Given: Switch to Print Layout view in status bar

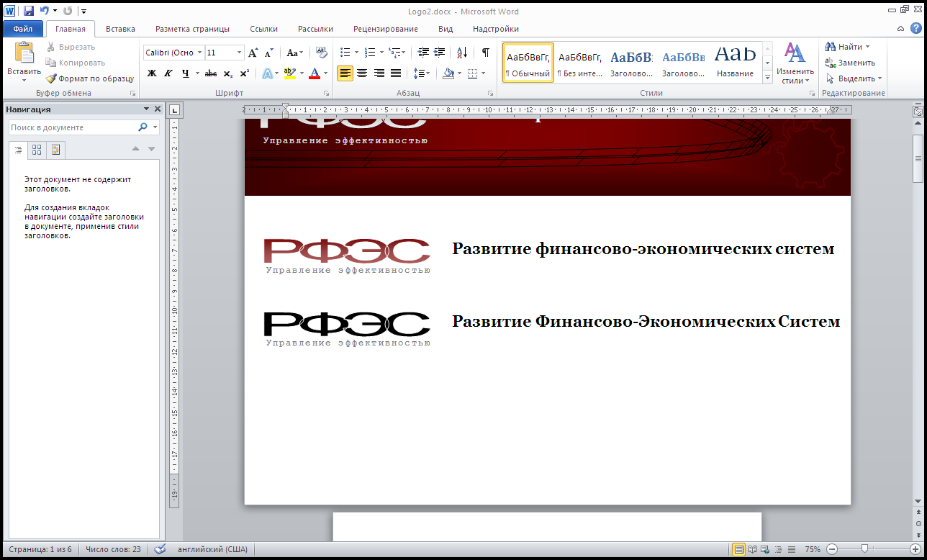Looking at the screenshot, I should click(x=738, y=549).
